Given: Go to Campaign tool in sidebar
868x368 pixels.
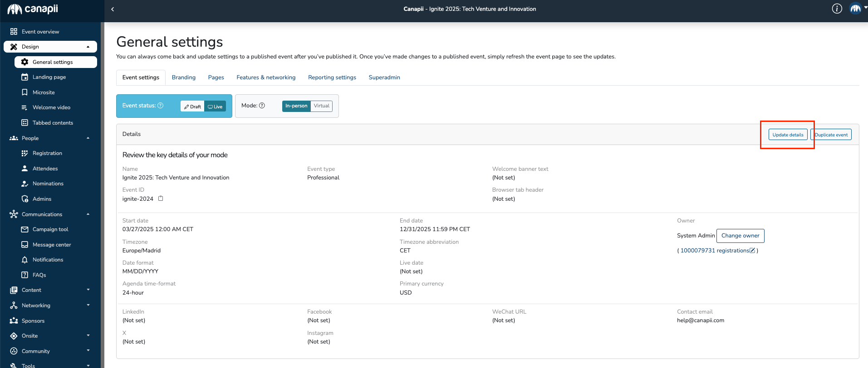Looking at the screenshot, I should pyautogui.click(x=50, y=229).
